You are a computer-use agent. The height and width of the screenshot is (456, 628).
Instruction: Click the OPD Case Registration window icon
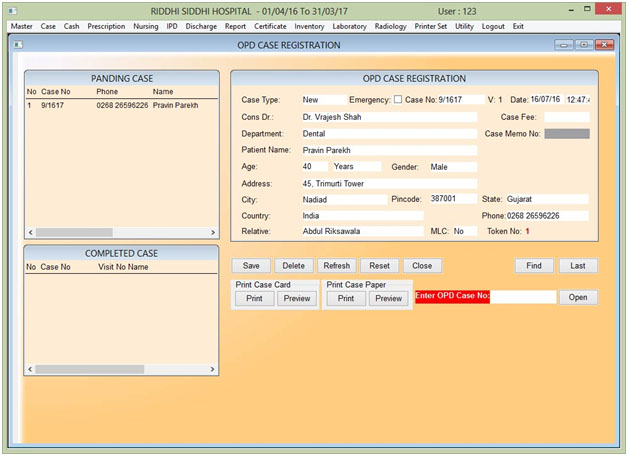pos(18,45)
